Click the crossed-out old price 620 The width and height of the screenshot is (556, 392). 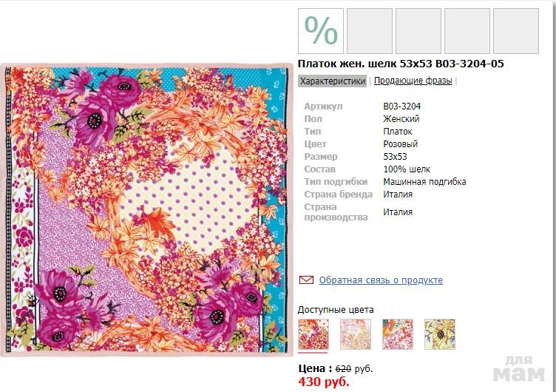point(343,368)
